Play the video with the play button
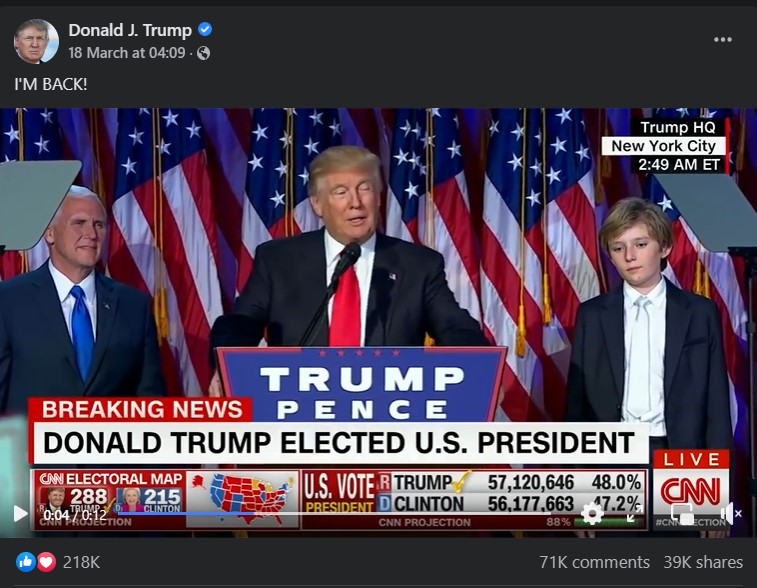The image size is (757, 588). coord(20,514)
